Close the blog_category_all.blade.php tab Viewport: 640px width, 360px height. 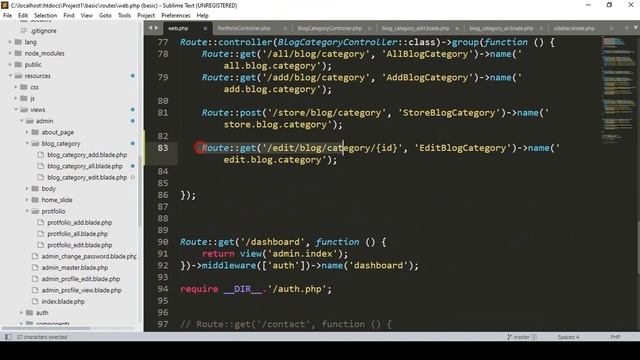(541, 28)
